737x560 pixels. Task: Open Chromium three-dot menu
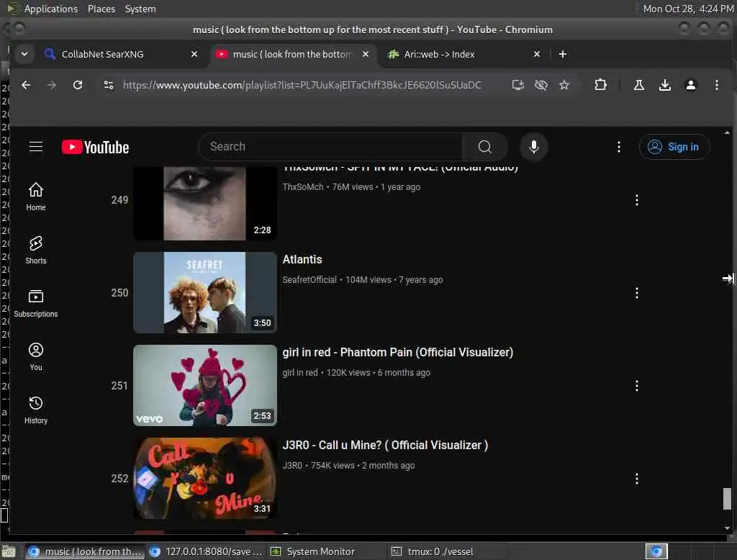tap(716, 85)
